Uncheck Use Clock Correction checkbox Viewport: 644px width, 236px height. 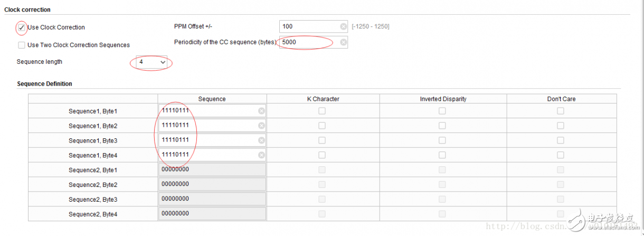[22, 27]
